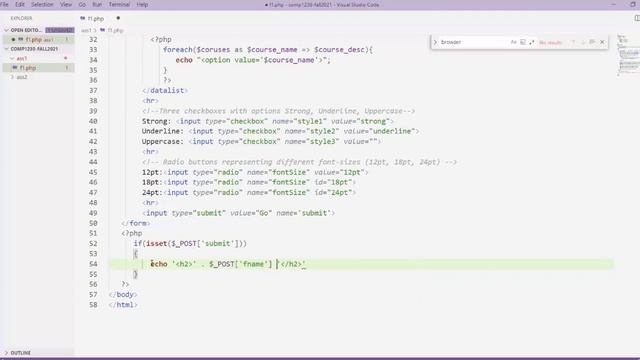Open the Terminal menu
Image resolution: width=640 pixels, height=360 pixels.
pyautogui.click(x=119, y=4)
